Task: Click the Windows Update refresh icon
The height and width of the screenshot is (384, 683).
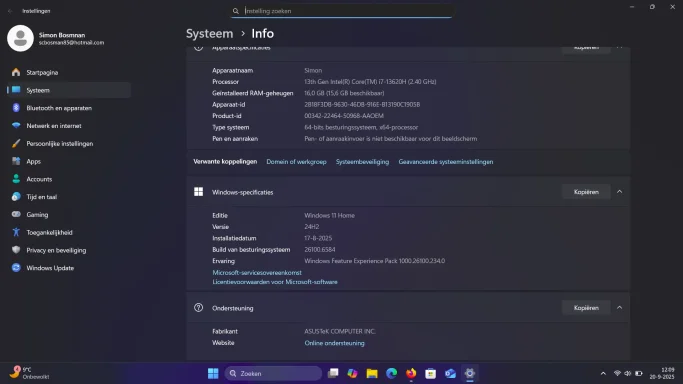Action: point(16,268)
